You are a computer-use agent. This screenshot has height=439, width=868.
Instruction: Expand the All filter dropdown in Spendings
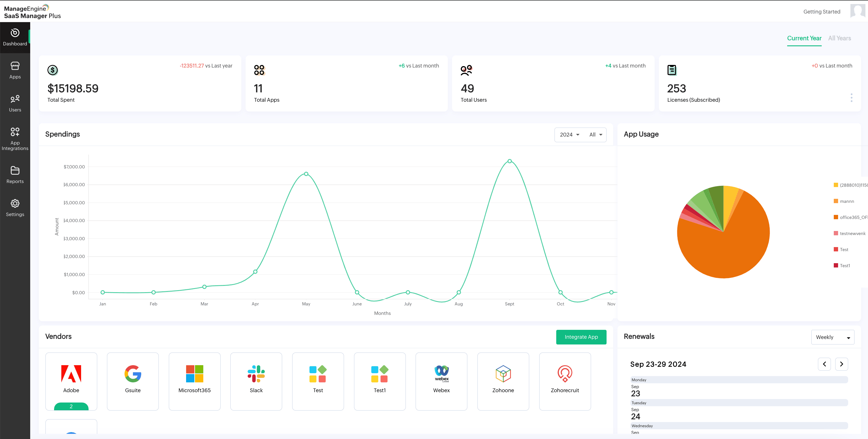click(x=595, y=135)
